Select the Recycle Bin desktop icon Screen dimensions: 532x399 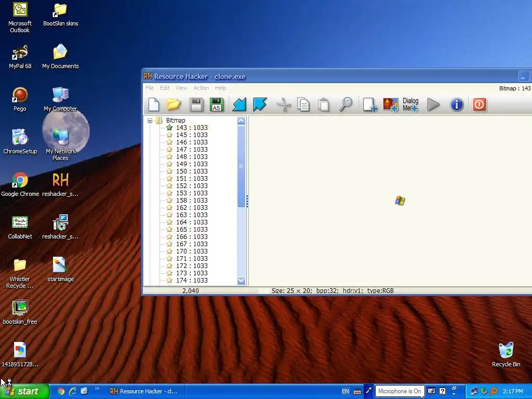[506, 355]
